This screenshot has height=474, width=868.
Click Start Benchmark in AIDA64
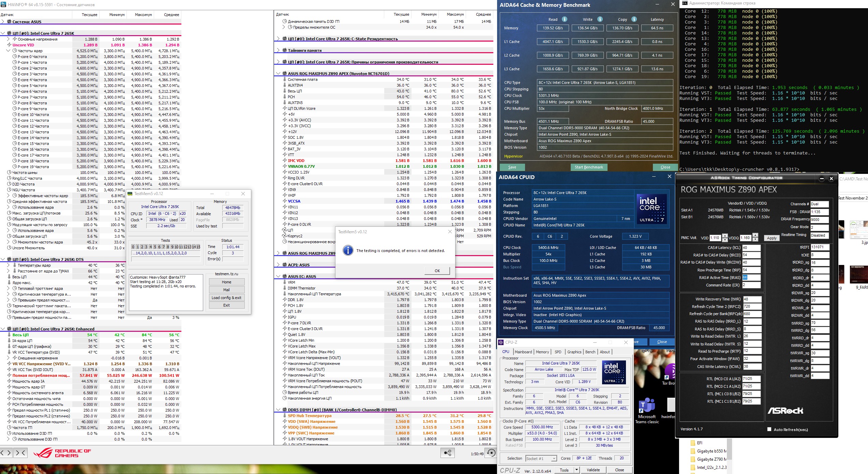(589, 167)
